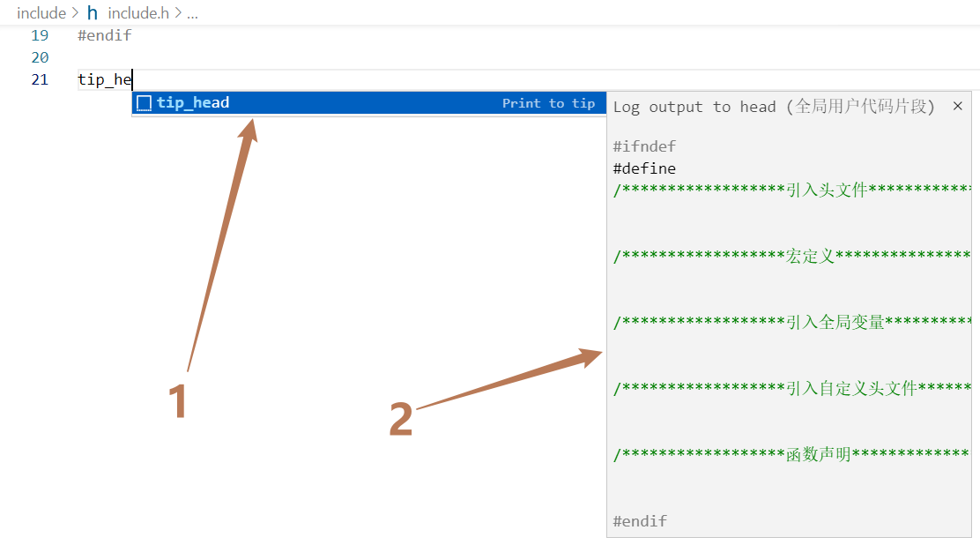Click #endif at bottom of snippet preview
This screenshot has width=980, height=545.
click(640, 521)
